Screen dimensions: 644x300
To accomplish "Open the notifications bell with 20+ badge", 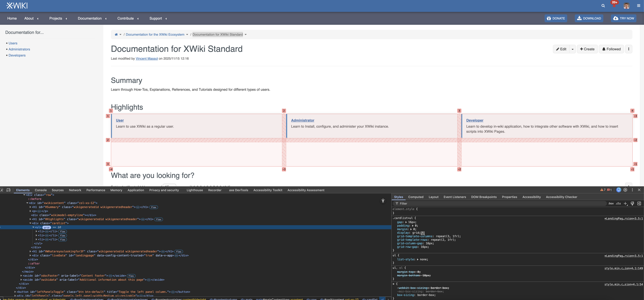I will 614,5.
